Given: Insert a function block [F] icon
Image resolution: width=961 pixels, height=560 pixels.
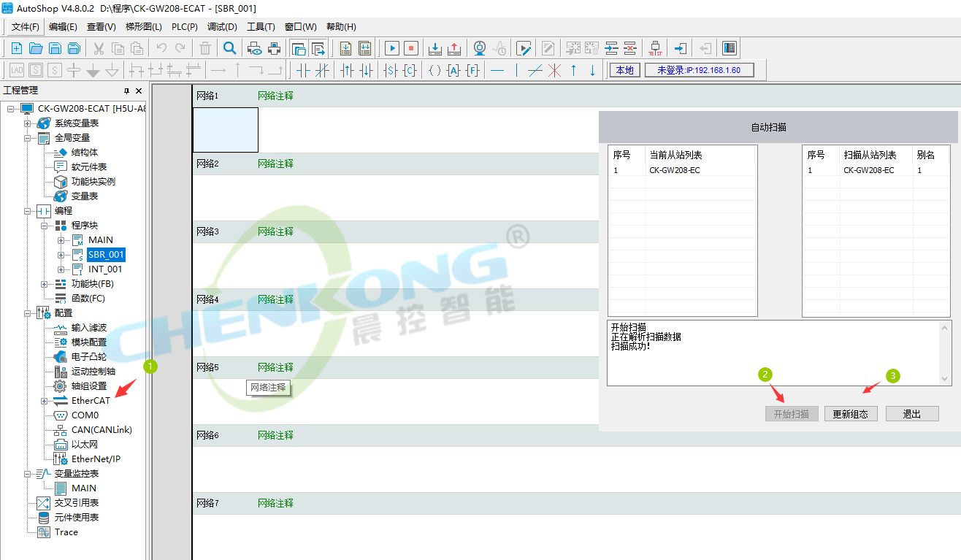Looking at the screenshot, I should (473, 70).
